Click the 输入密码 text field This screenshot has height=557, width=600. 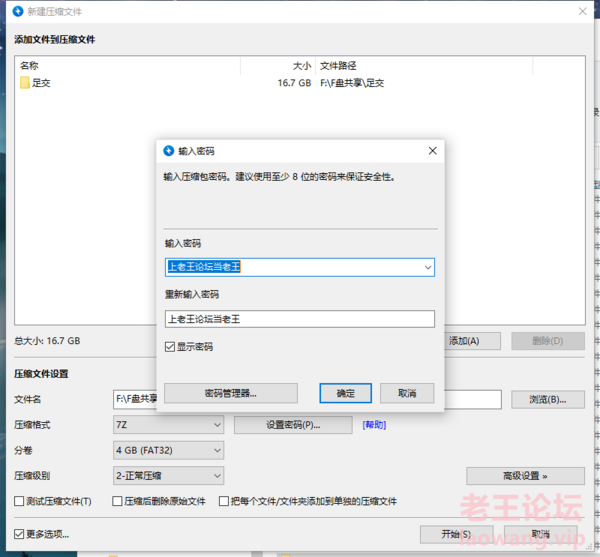[x=300, y=267]
